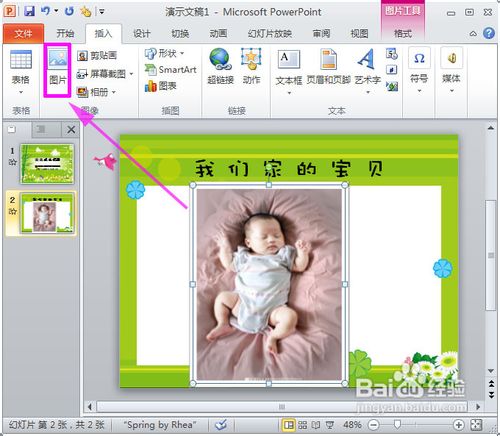Image resolution: width=500 pixels, height=436 pixels.
Task: Insert a chart with 图表
Action: pos(160,86)
